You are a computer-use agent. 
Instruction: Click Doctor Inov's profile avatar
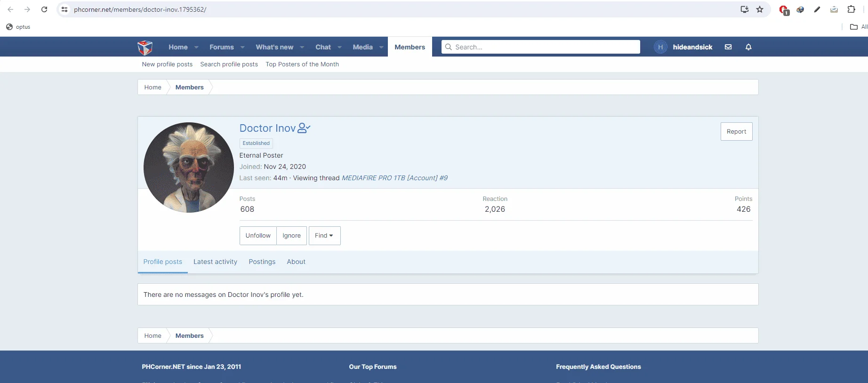click(188, 168)
